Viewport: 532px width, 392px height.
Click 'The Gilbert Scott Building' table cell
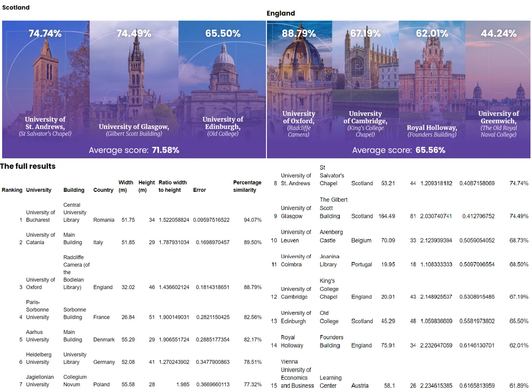(x=333, y=207)
